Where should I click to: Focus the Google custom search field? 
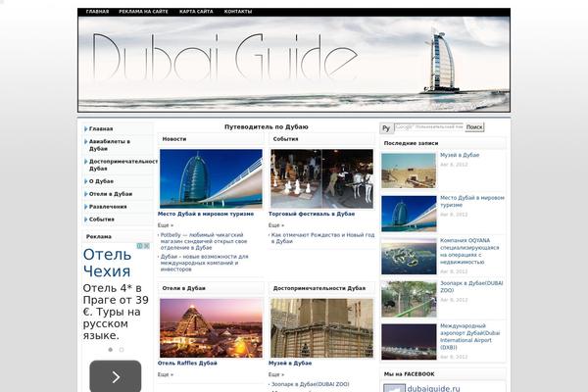tap(429, 127)
